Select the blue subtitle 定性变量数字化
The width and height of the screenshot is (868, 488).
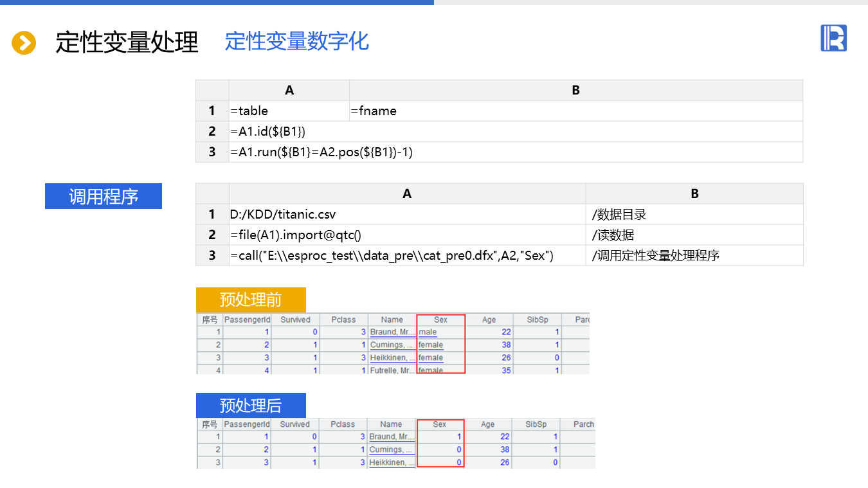[x=297, y=41]
